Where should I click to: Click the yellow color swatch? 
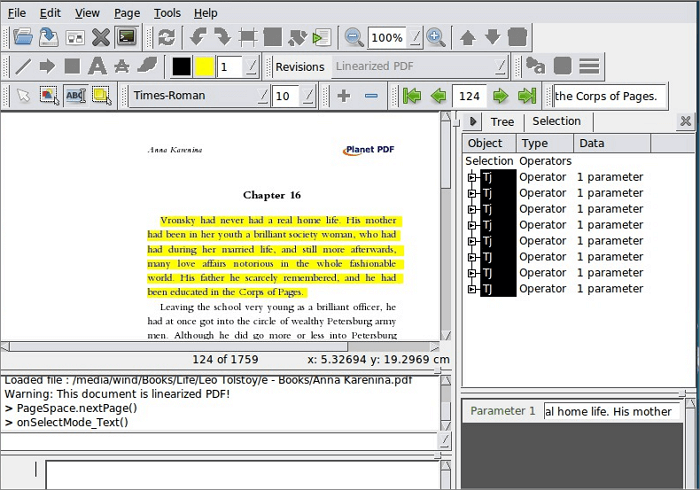tap(205, 67)
